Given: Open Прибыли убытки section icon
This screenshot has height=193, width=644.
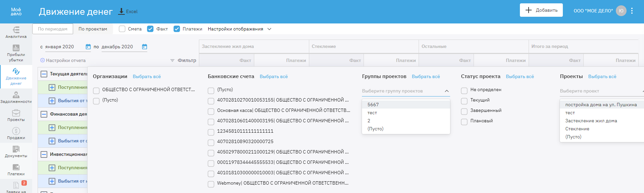Looking at the screenshot, I should tap(16, 48).
